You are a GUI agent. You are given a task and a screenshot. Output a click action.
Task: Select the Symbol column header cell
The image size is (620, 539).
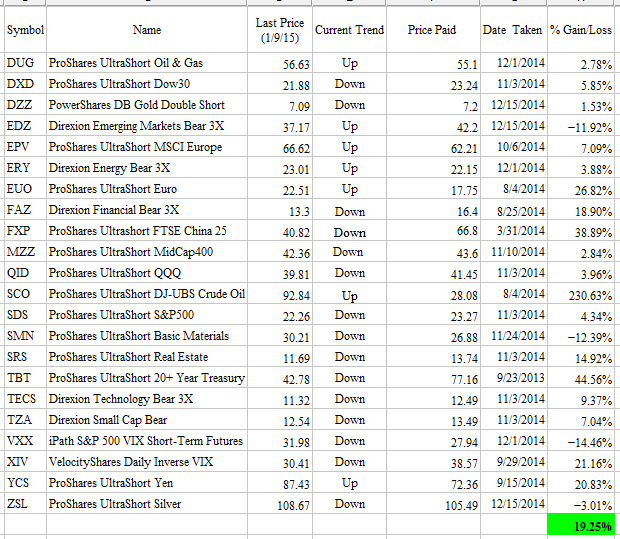click(25, 30)
